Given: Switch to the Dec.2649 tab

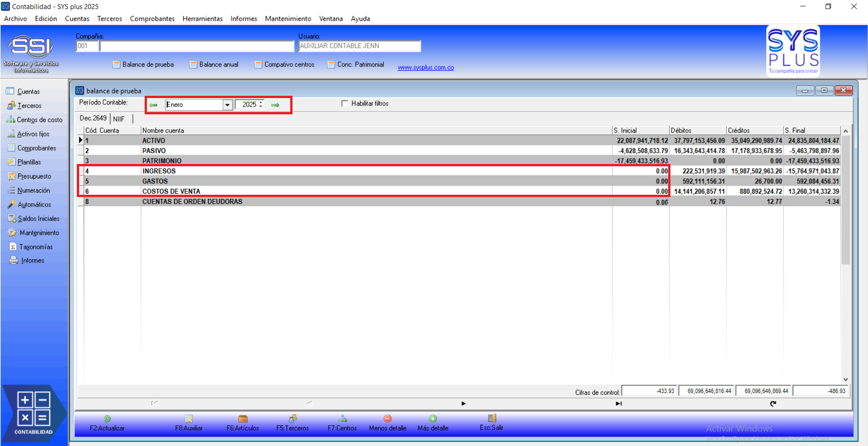Looking at the screenshot, I should [x=94, y=118].
